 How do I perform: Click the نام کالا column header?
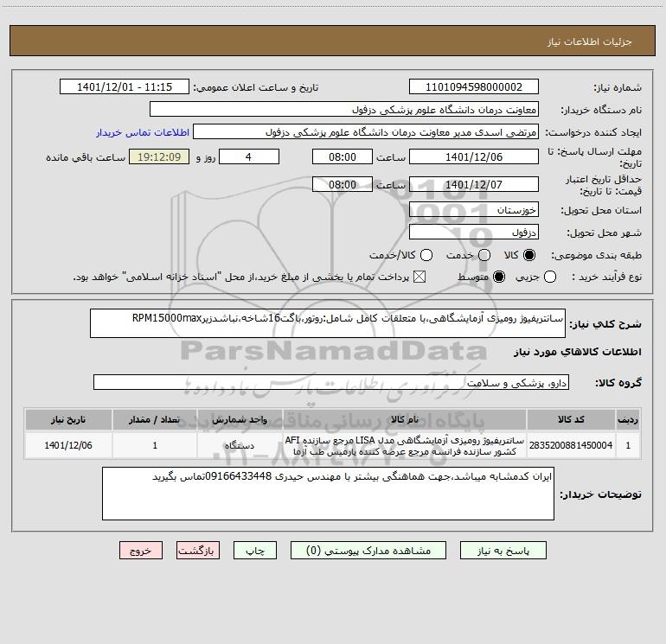(x=405, y=419)
